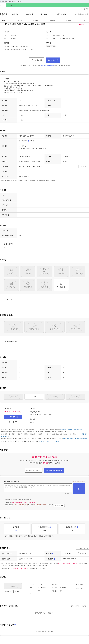The width and height of the screenshot is (89, 644).
Task: Click the 이메일 지원 button
Action: [x=13, y=422]
